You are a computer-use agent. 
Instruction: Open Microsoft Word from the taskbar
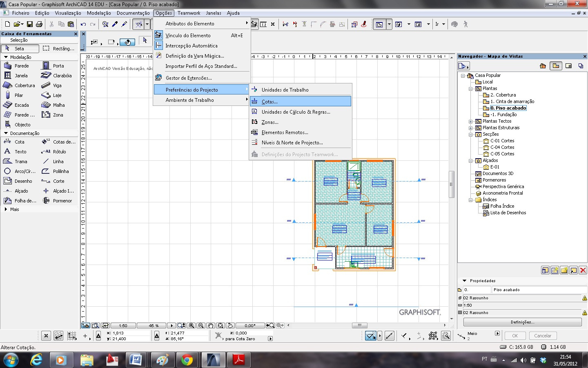point(135,360)
